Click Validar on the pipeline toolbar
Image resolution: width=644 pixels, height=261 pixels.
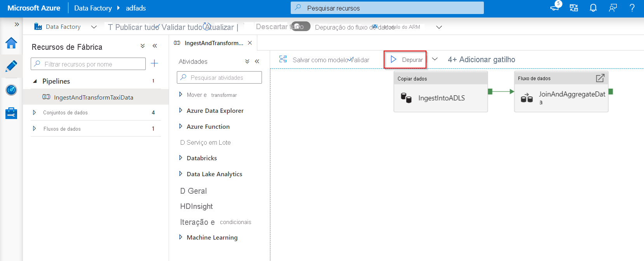pyautogui.click(x=360, y=60)
